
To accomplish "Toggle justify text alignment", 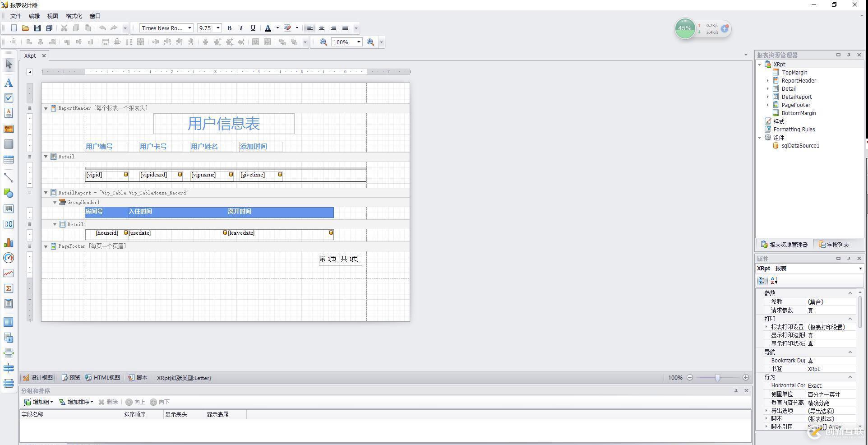I will (345, 28).
